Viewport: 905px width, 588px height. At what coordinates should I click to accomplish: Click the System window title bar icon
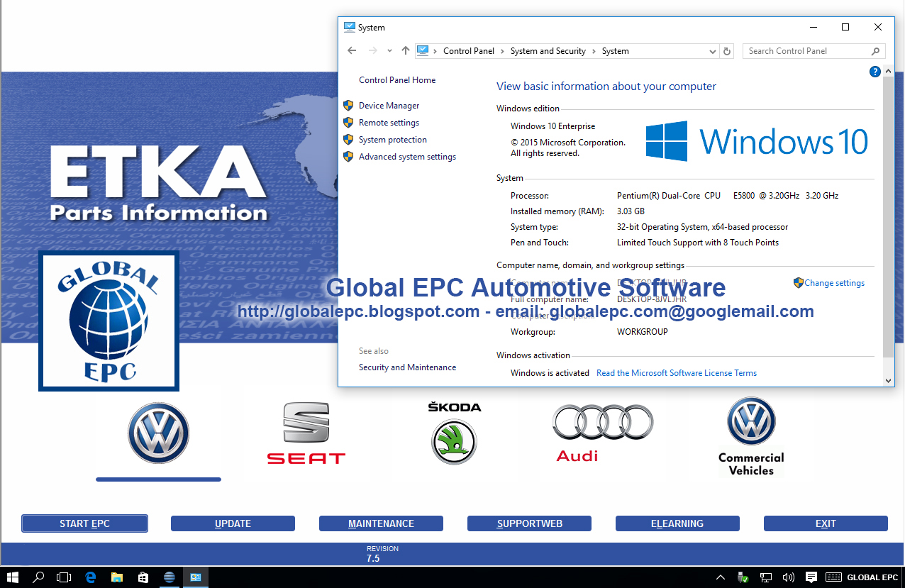pos(350,27)
